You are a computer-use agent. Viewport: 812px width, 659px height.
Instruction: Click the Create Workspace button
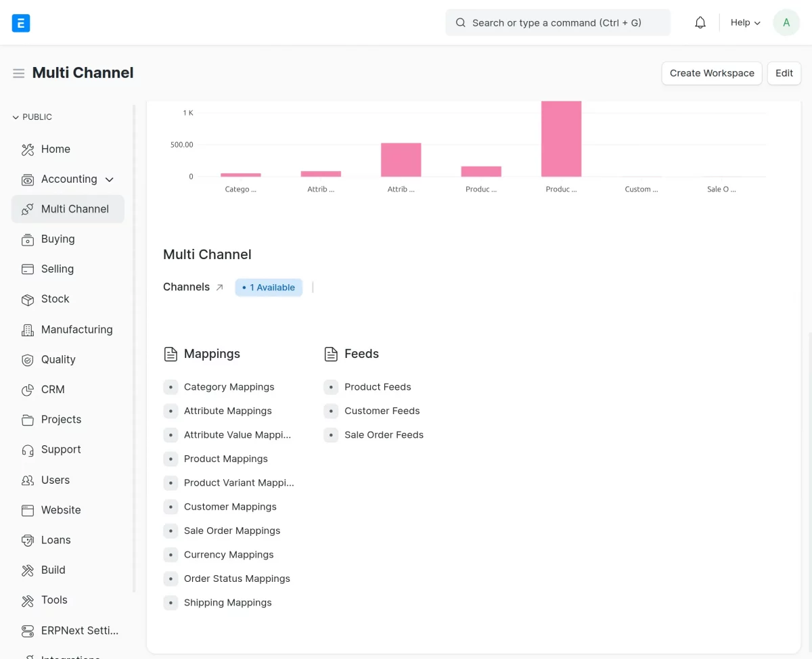(x=712, y=73)
